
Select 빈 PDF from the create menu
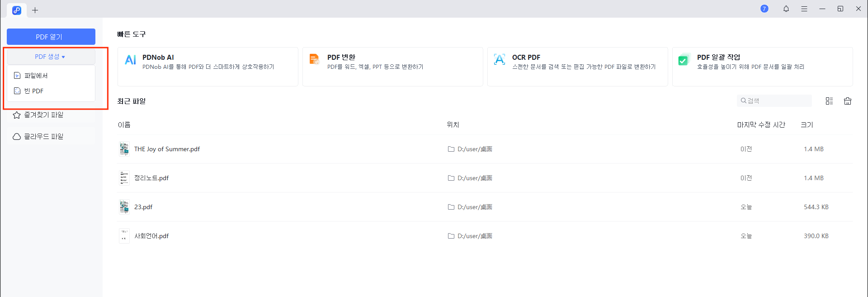pos(51,91)
